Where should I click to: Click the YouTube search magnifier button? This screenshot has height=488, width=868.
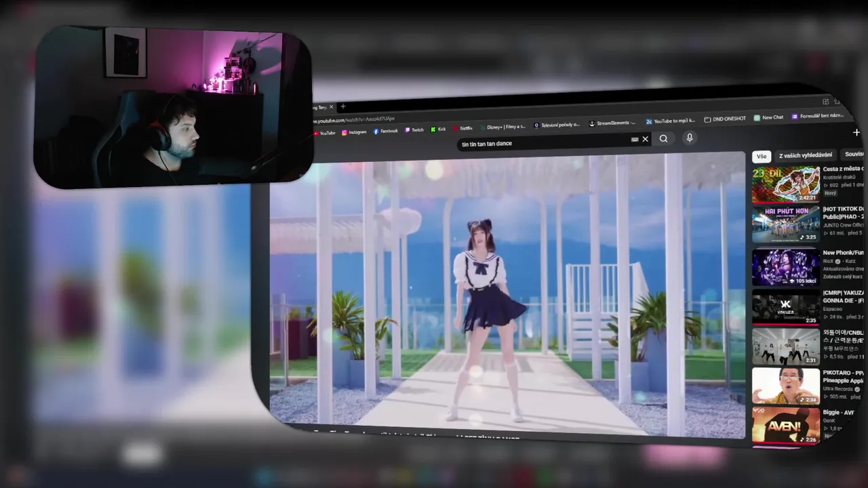point(663,138)
